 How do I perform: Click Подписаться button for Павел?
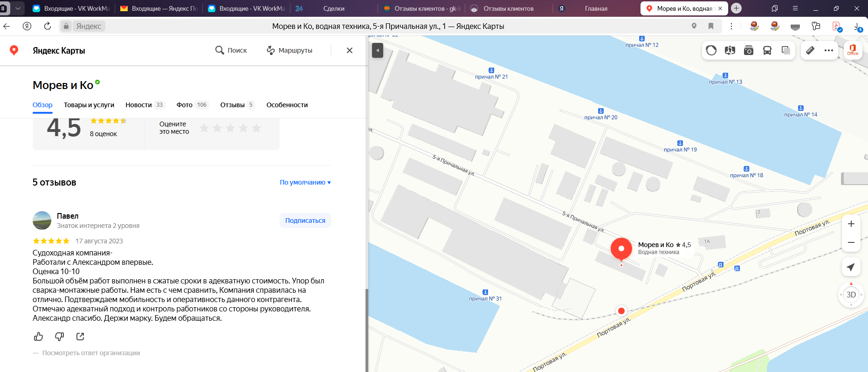tap(305, 220)
